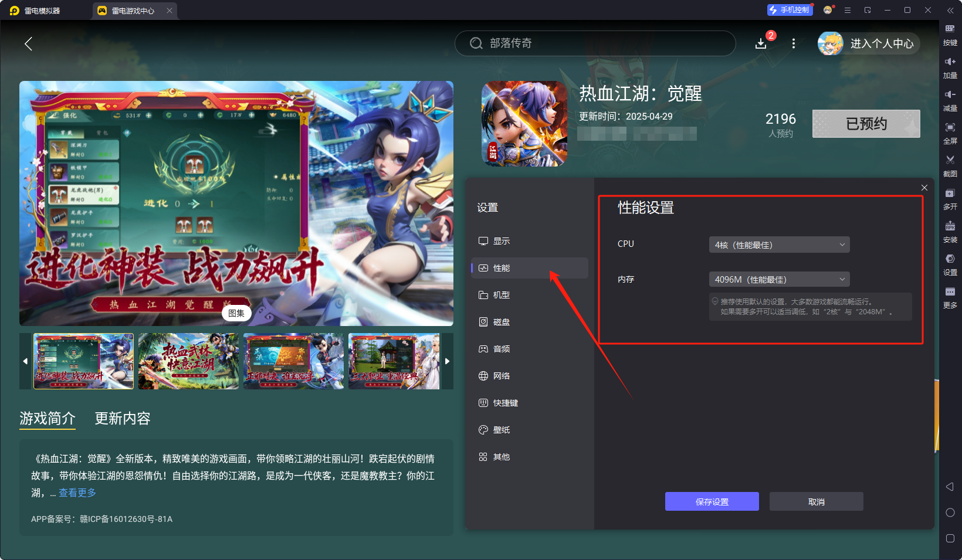Select 网络 network settings
Viewport: 962px width, 560px height.
click(530, 376)
